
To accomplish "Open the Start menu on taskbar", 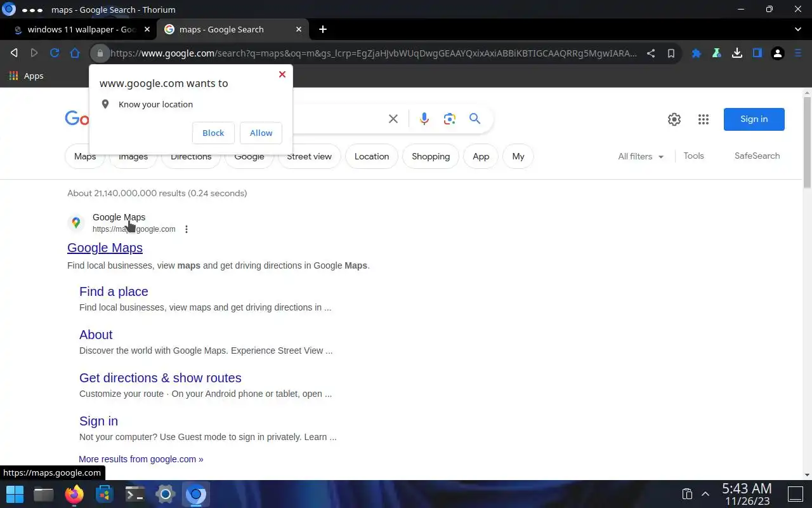I will click(15, 494).
